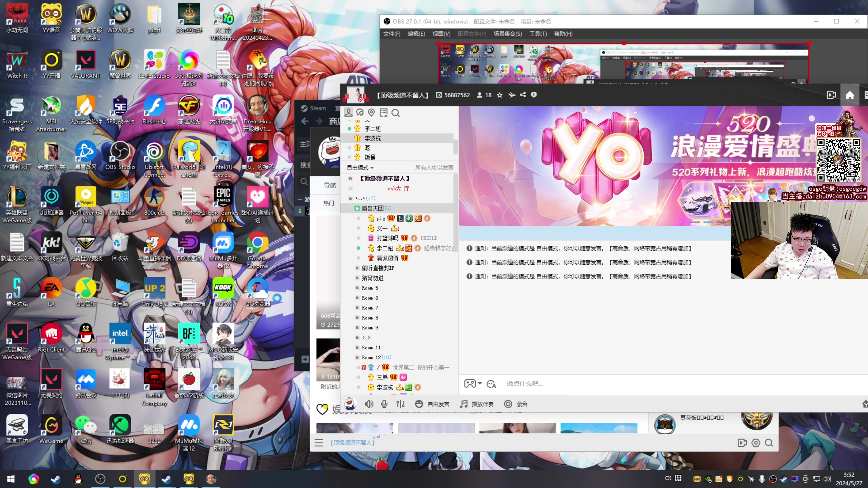Click the home icon in YY channel header
This screenshot has height=488, width=868.
pos(850,95)
